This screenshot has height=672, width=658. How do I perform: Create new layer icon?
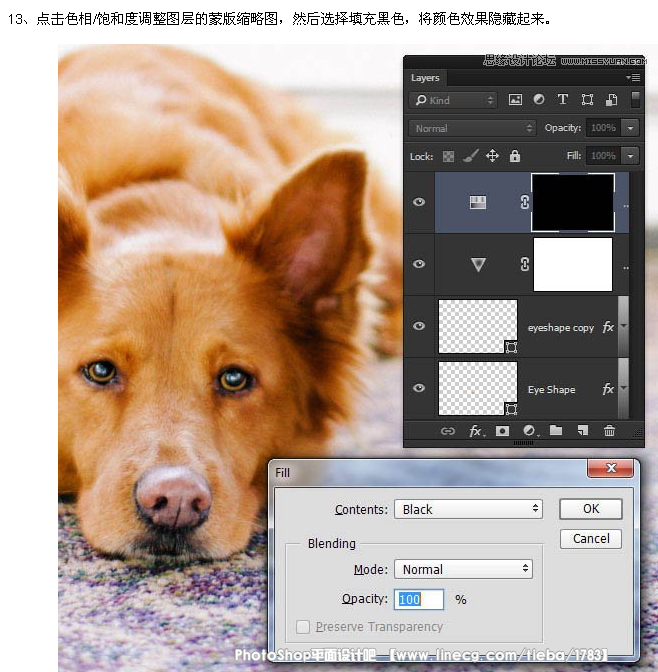point(583,430)
